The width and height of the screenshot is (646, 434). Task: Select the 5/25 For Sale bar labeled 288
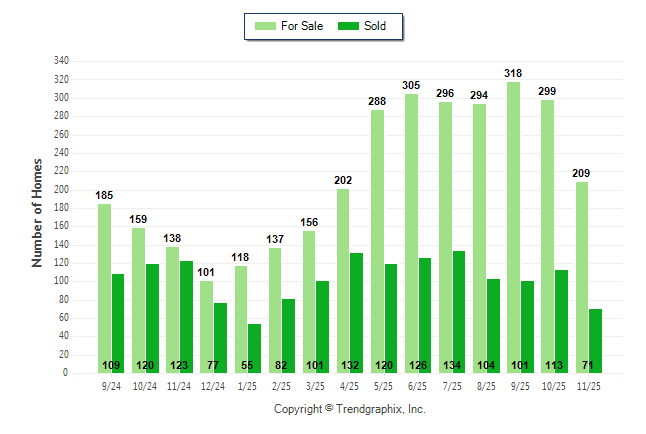377,241
